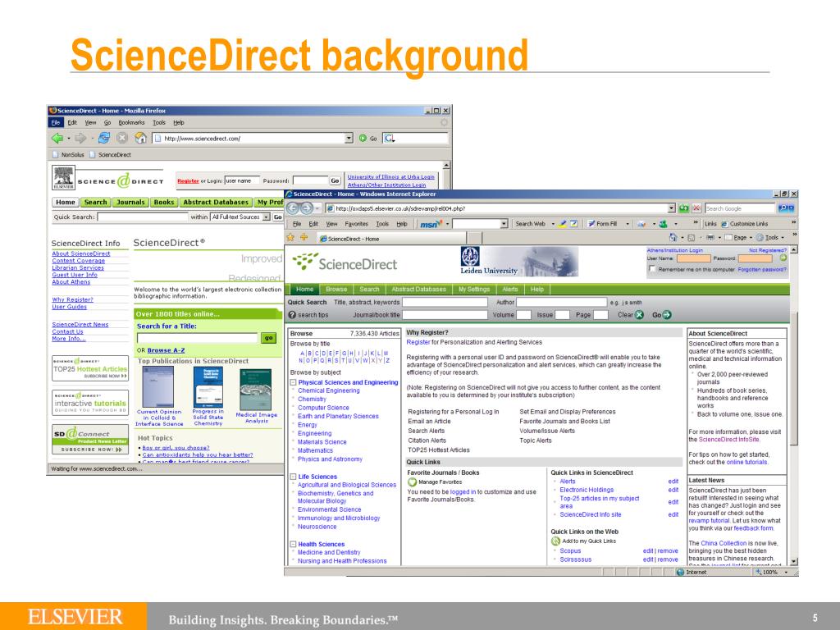Click the User Name field in IE login
840x630 pixels.
pos(693,258)
